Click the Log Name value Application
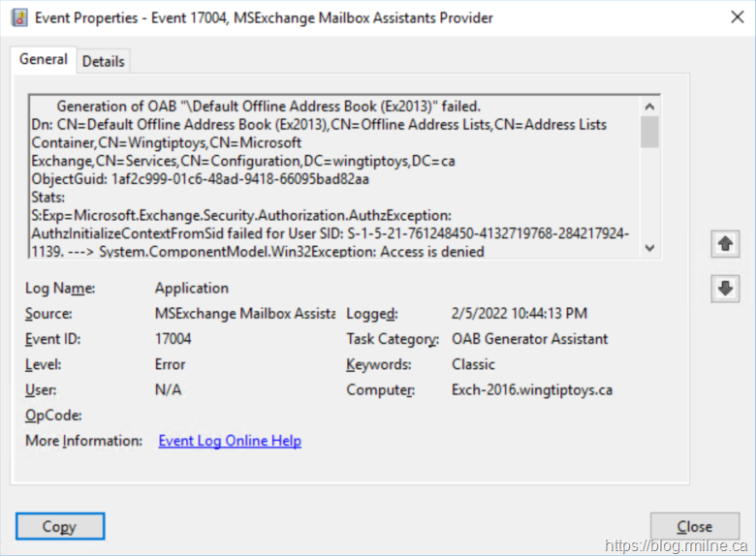This screenshot has width=756, height=556. [192, 288]
